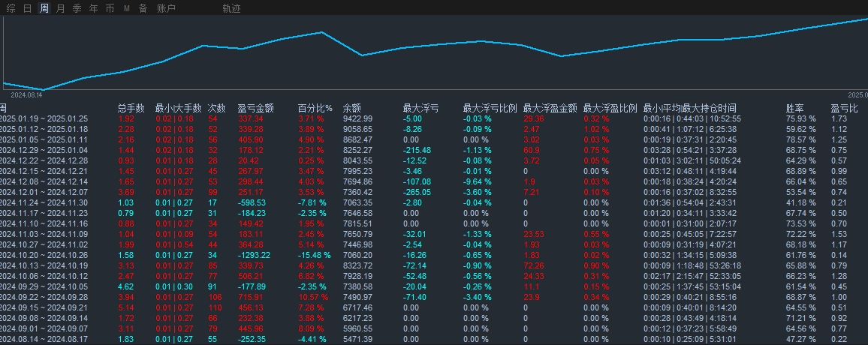This screenshot has height=345, width=868.
Task: Select the 2025.01.19 ~ 2025.01.25 week row
Action: pyautogui.click(x=434, y=118)
